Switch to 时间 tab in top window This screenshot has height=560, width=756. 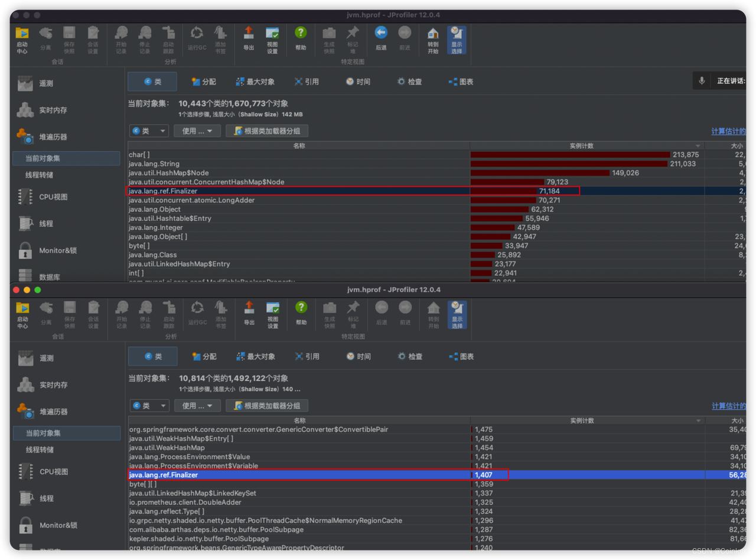pos(359,82)
